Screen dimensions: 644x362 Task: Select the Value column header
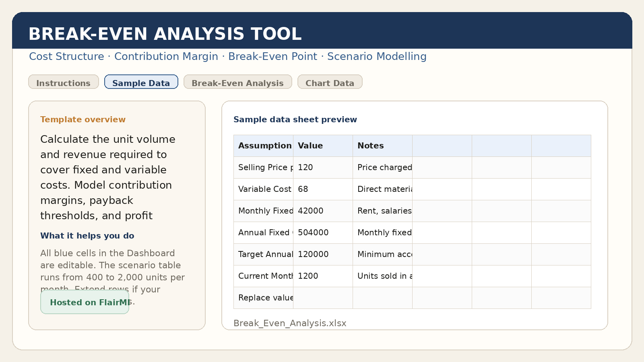pos(310,146)
